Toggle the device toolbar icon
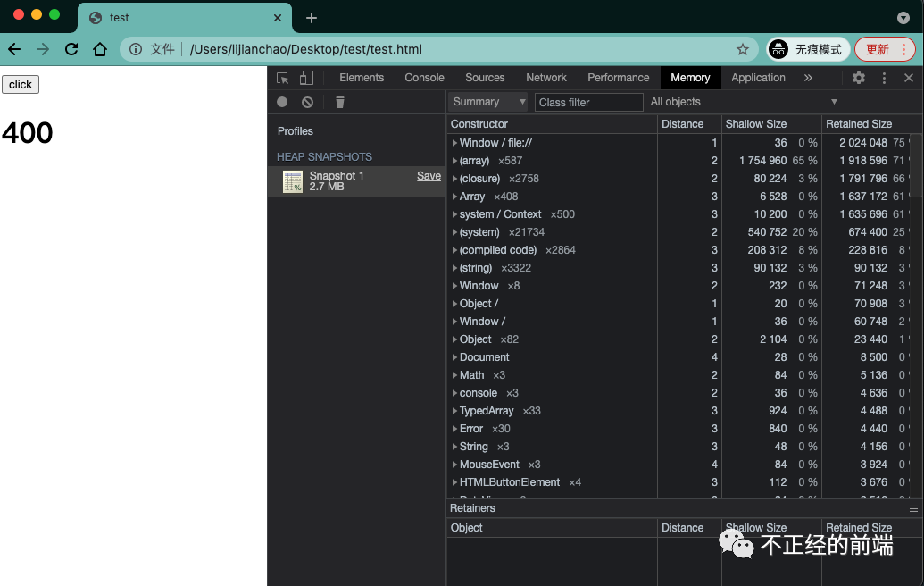924x586 pixels. 306,78
